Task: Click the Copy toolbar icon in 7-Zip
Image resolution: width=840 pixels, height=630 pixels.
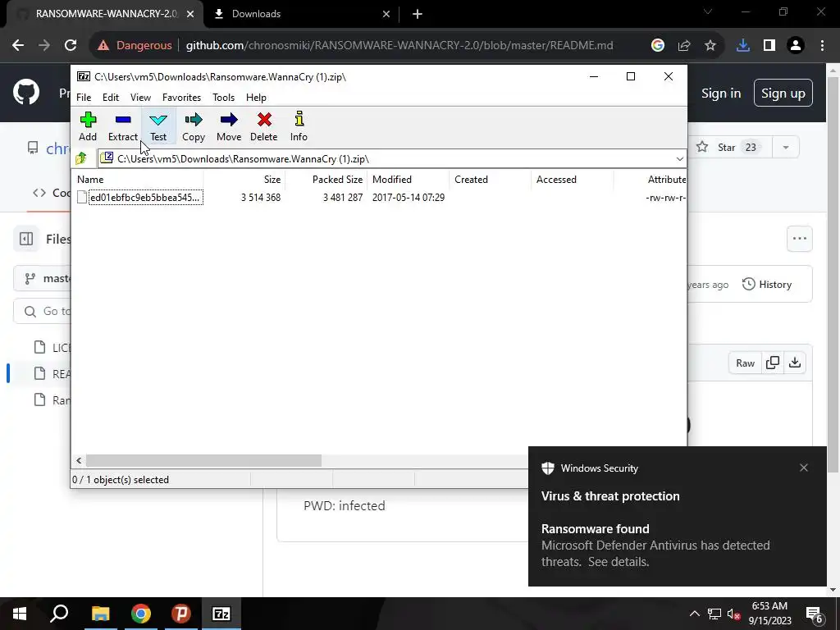Action: 194,126
